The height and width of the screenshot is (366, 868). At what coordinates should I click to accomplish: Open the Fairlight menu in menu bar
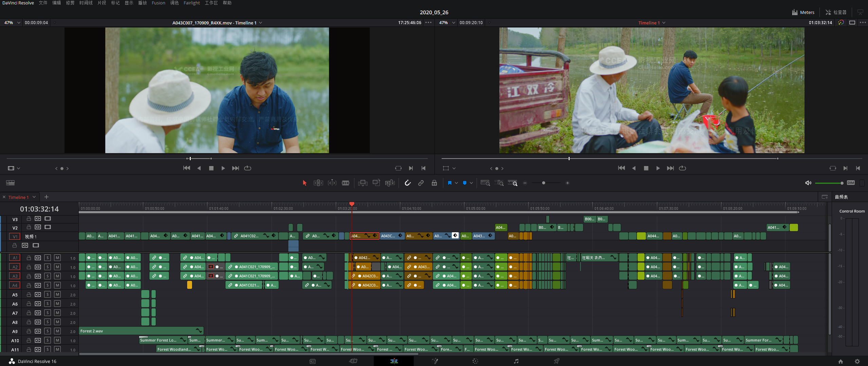191,3
